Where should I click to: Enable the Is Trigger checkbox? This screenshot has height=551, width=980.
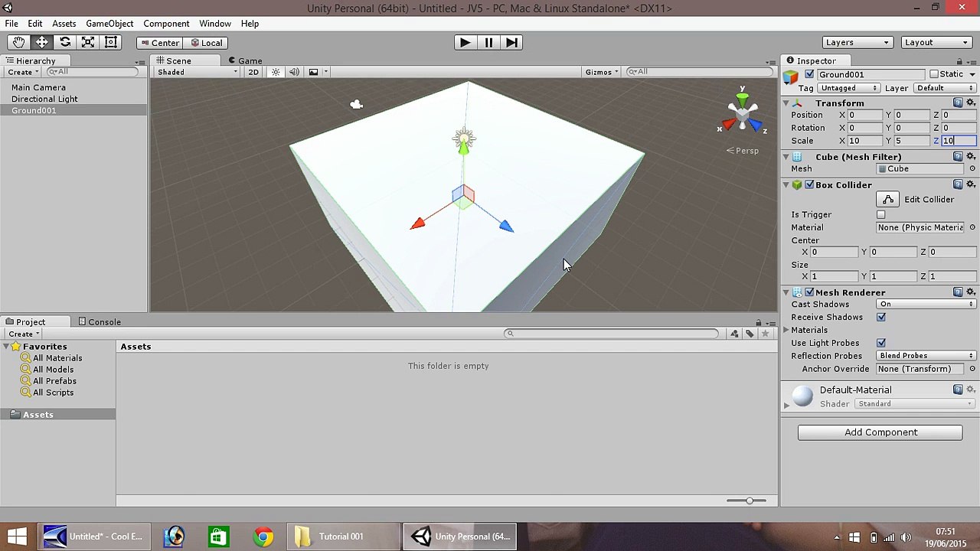point(881,214)
